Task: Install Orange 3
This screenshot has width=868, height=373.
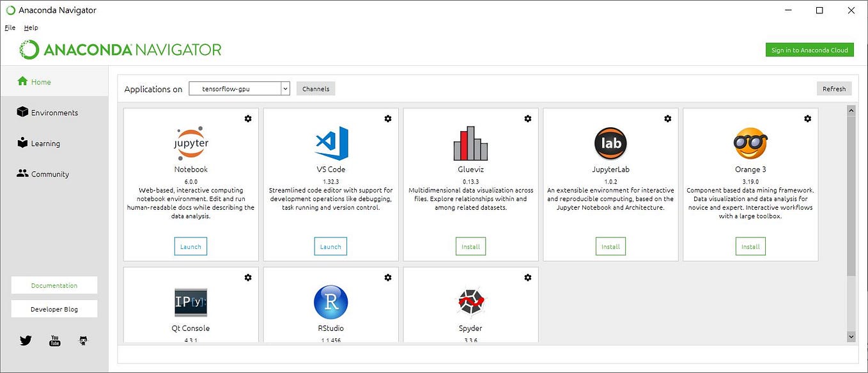Action: pos(750,246)
